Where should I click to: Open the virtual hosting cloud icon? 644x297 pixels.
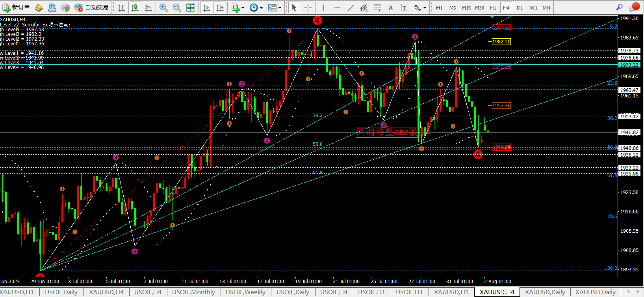52,7
